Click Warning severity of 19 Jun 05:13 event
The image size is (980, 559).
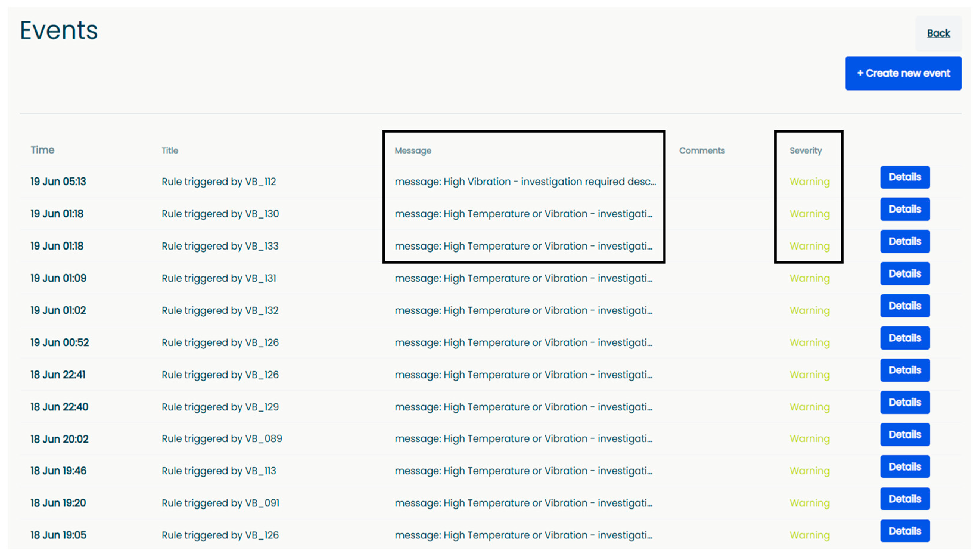coord(809,182)
